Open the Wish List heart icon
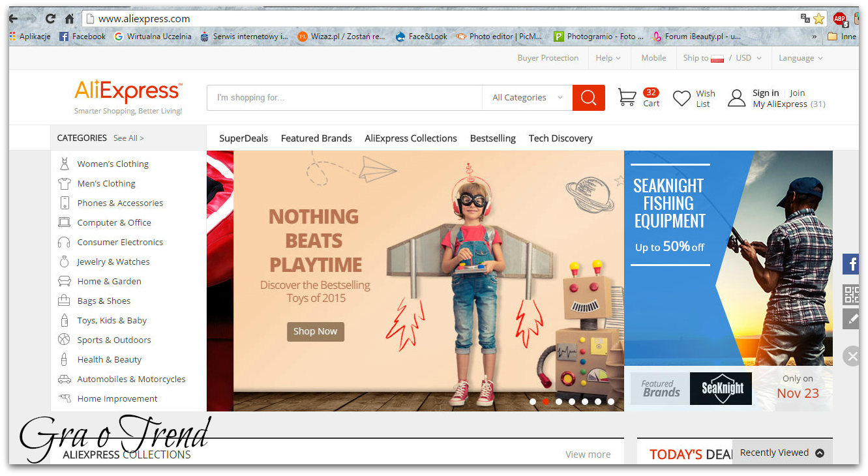Viewport: 868px width, 476px height. coord(681,98)
